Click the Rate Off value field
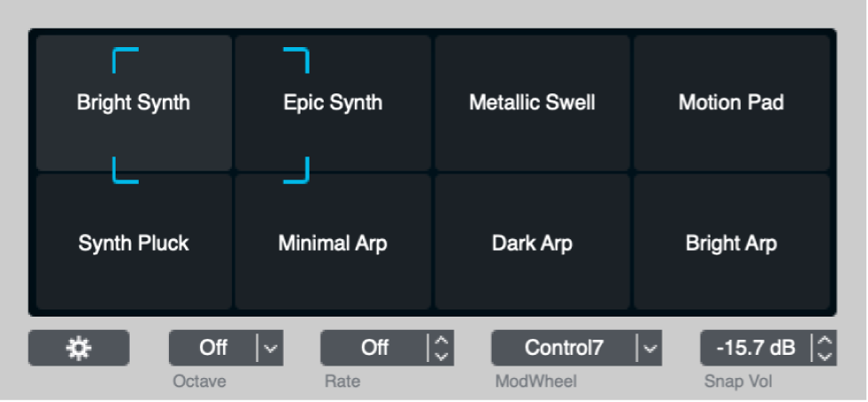 coord(374,348)
